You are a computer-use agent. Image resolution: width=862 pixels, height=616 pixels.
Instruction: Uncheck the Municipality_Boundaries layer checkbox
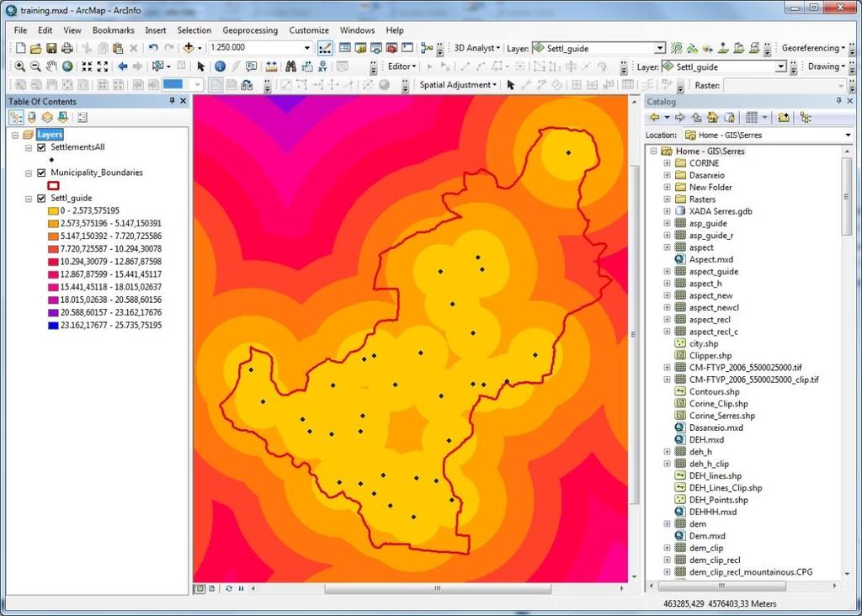[x=41, y=173]
